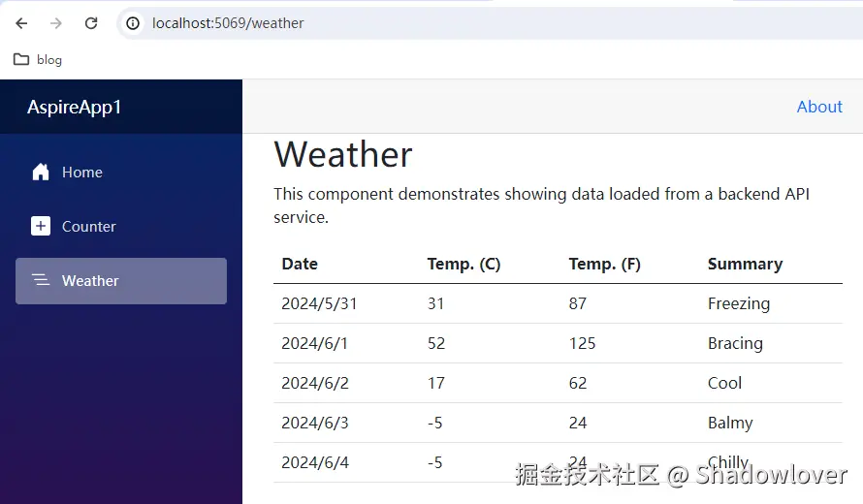The width and height of the screenshot is (863, 504).
Task: Click the description text about backend API service
Action: [x=542, y=205]
